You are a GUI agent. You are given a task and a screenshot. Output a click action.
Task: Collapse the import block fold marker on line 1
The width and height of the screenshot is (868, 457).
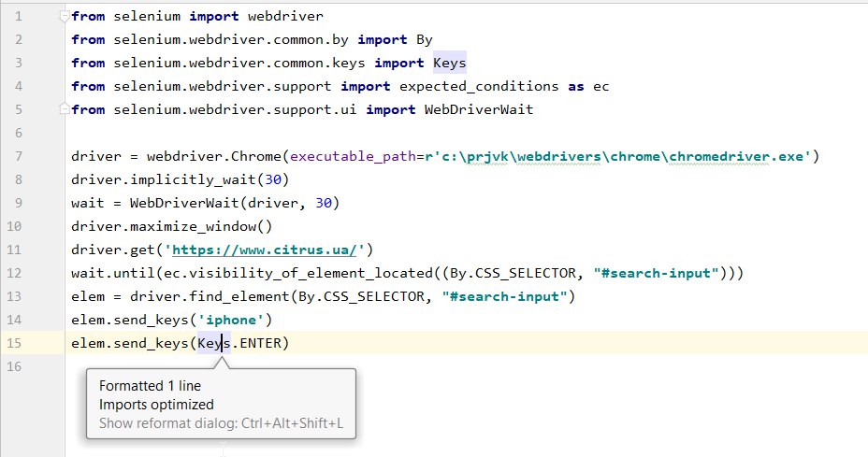click(x=65, y=17)
